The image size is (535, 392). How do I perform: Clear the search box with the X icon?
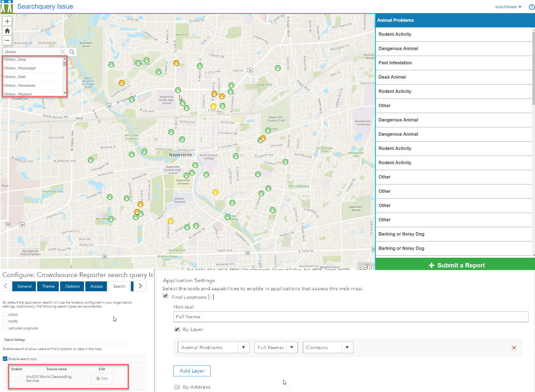(x=62, y=52)
